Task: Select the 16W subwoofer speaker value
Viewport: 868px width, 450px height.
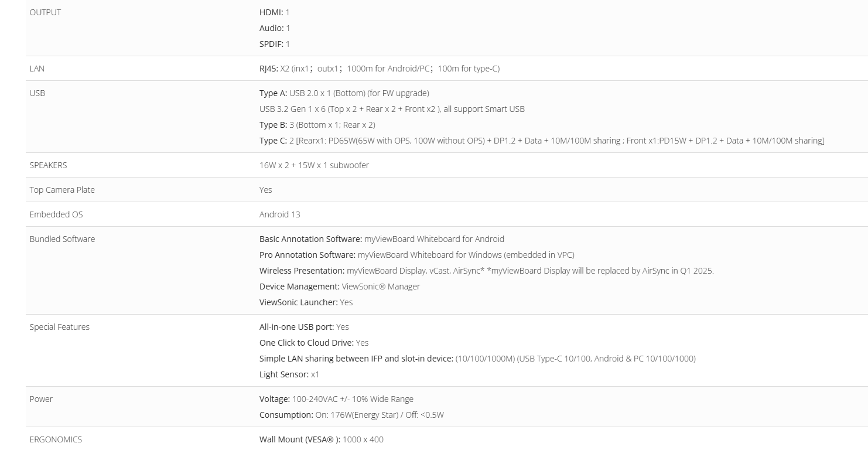Action: tap(314, 165)
